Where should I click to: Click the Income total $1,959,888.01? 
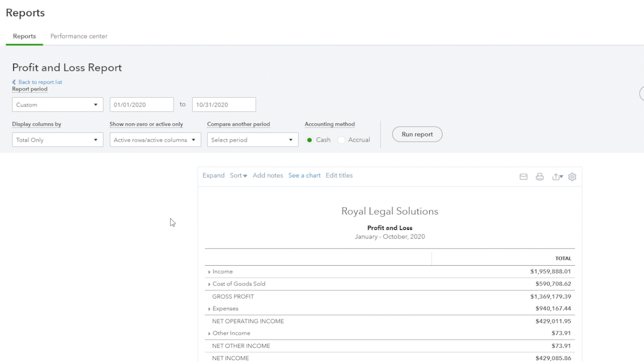pyautogui.click(x=550, y=271)
